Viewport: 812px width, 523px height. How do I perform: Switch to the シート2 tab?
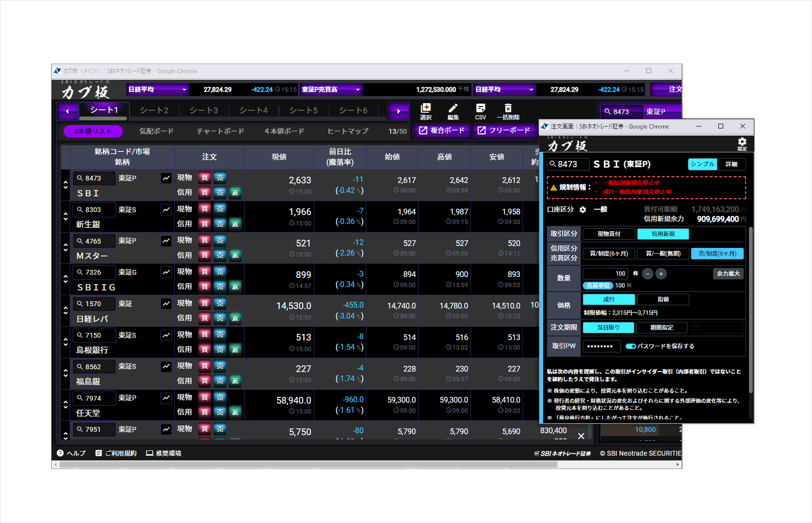tap(154, 110)
